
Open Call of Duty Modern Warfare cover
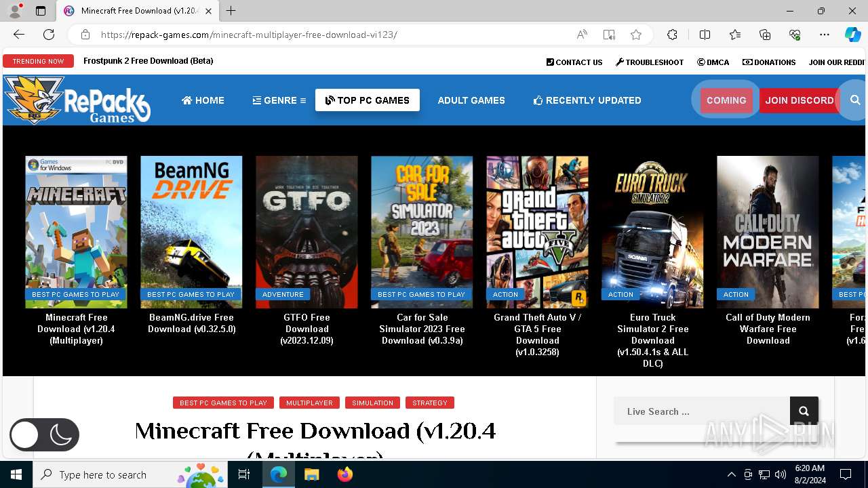[768, 232]
